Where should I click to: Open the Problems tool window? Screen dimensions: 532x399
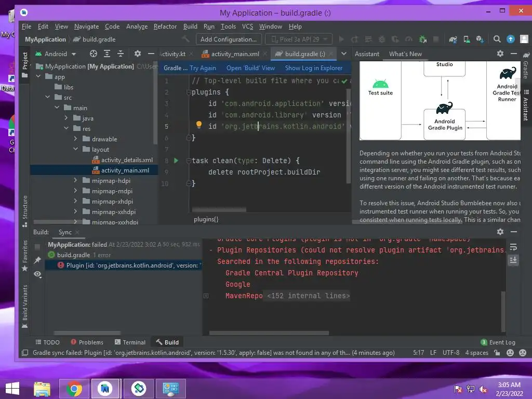click(x=87, y=342)
